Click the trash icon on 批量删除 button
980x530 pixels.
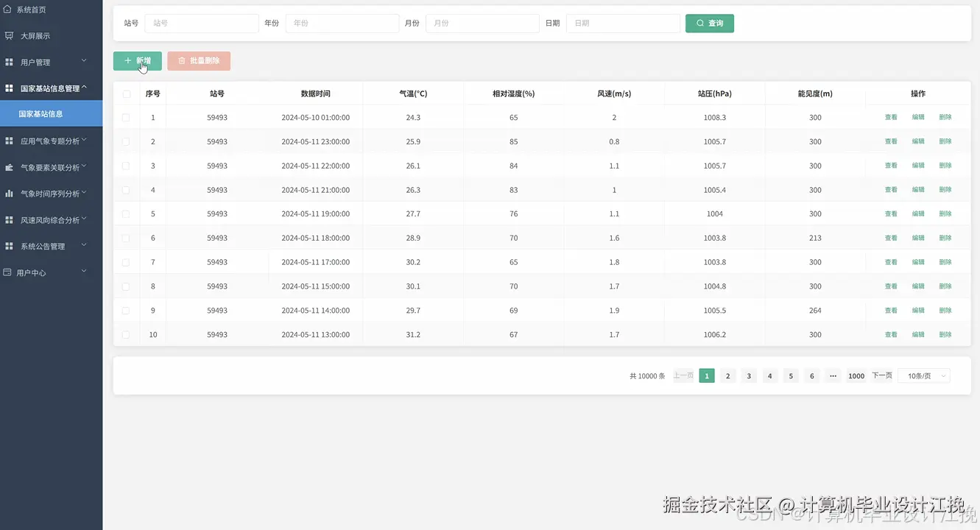(x=180, y=61)
